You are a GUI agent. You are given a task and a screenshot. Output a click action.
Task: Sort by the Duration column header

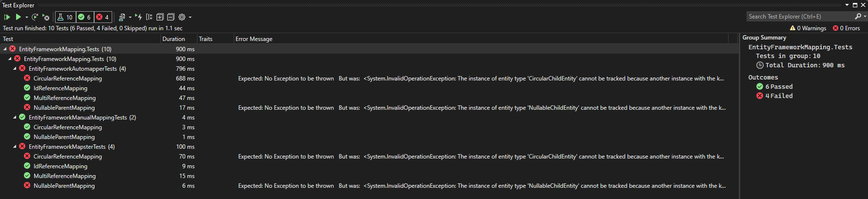point(178,39)
